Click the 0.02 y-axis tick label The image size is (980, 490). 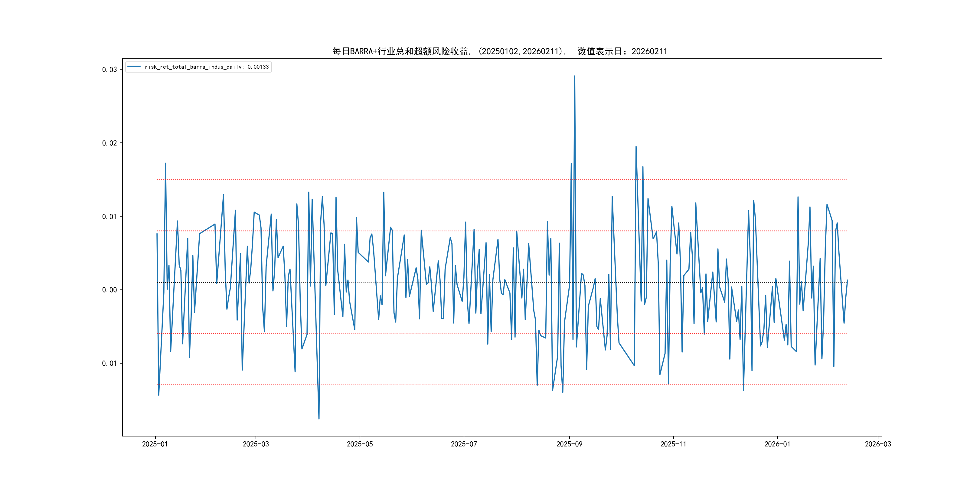click(109, 143)
